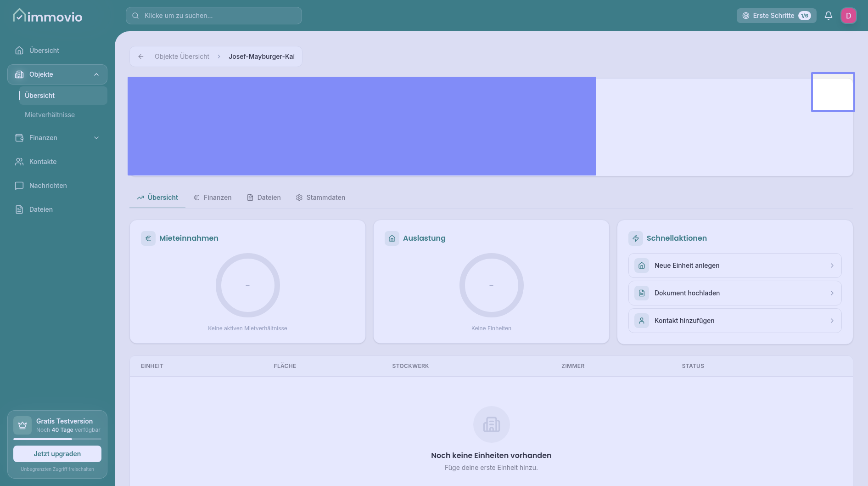Image resolution: width=868 pixels, height=486 pixels.
Task: Open notifications bell
Action: 828,16
